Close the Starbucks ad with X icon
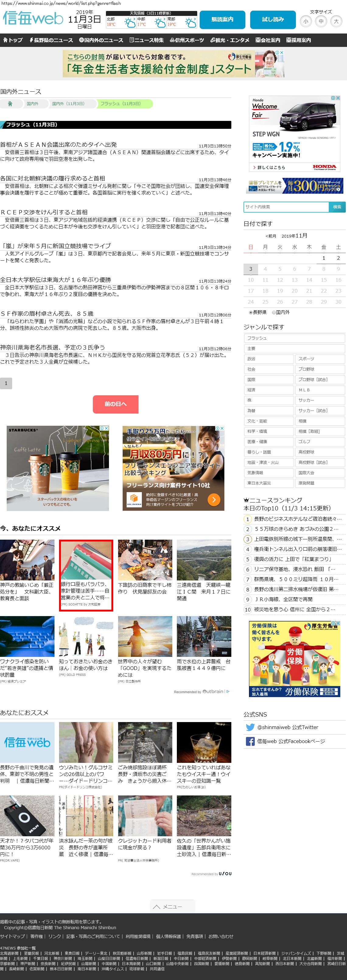This screenshot has height=980, width=347. (x=107, y=428)
